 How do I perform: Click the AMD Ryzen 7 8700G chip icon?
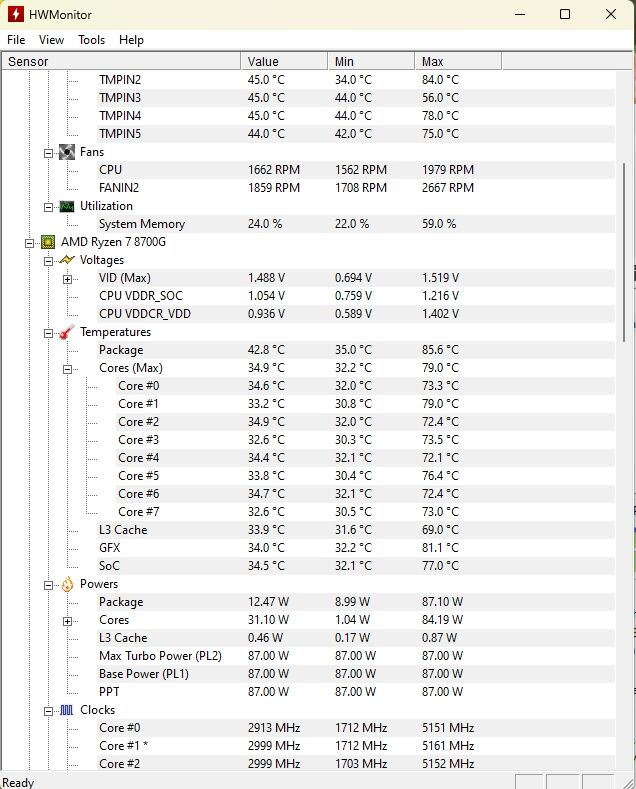coord(48,242)
